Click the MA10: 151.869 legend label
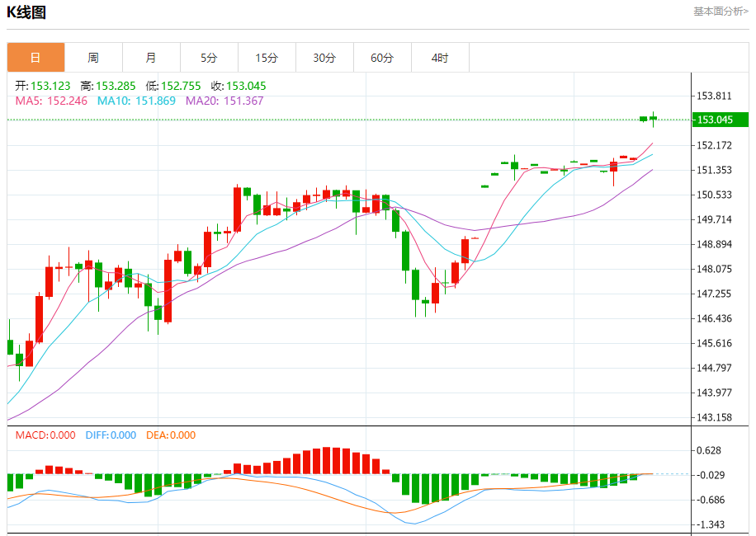Image resolution: width=756 pixels, height=536 pixels. (x=136, y=101)
